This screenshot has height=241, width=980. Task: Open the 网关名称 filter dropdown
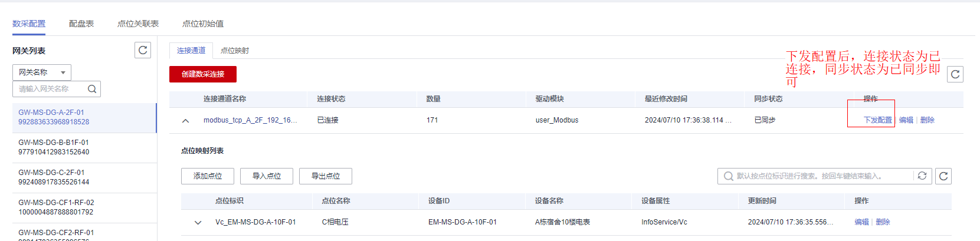pyautogui.click(x=42, y=72)
